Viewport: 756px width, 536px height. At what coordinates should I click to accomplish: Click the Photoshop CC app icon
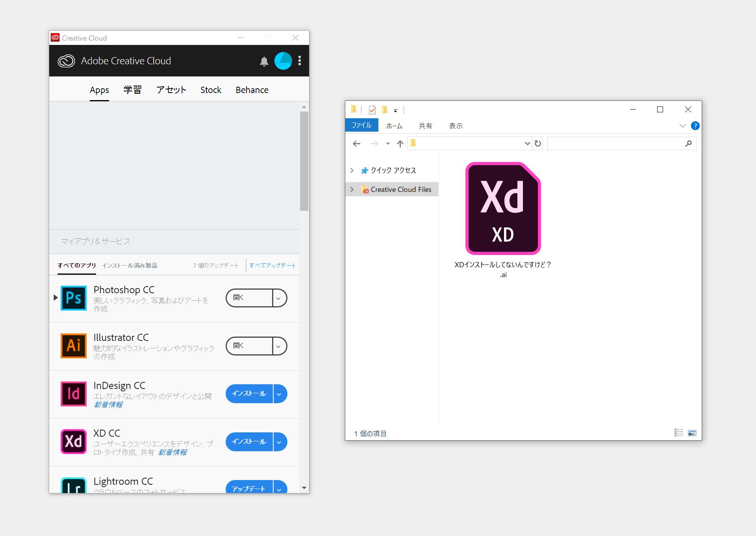(x=74, y=298)
